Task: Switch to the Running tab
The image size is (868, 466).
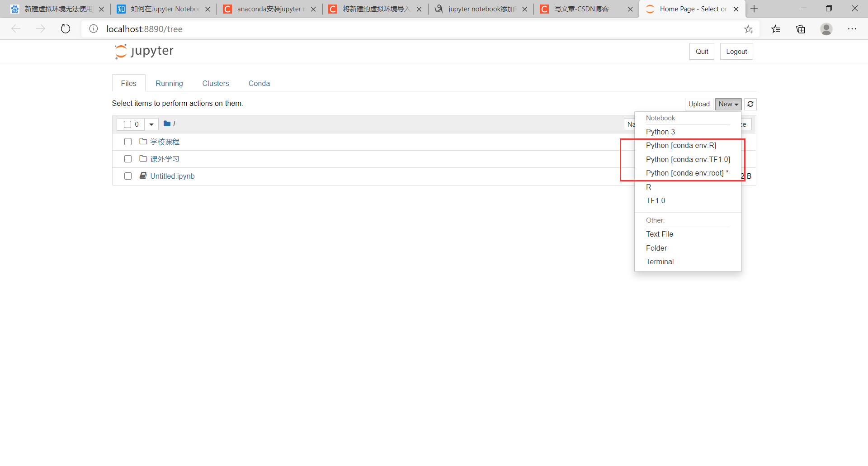Action: tap(169, 83)
